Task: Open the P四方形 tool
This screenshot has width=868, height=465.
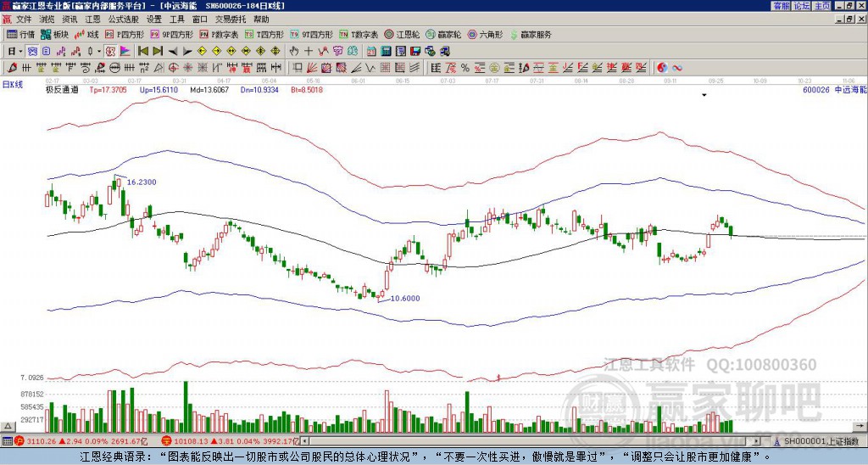Action: (x=125, y=34)
